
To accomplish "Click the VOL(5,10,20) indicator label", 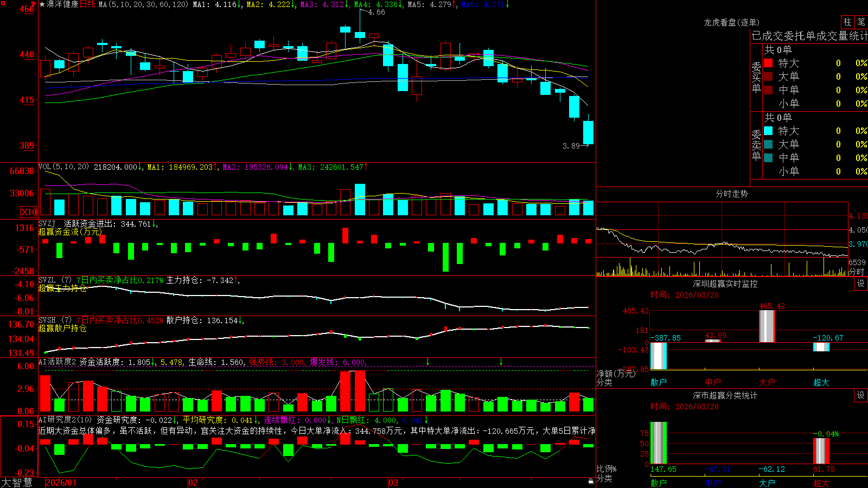I will [x=63, y=166].
